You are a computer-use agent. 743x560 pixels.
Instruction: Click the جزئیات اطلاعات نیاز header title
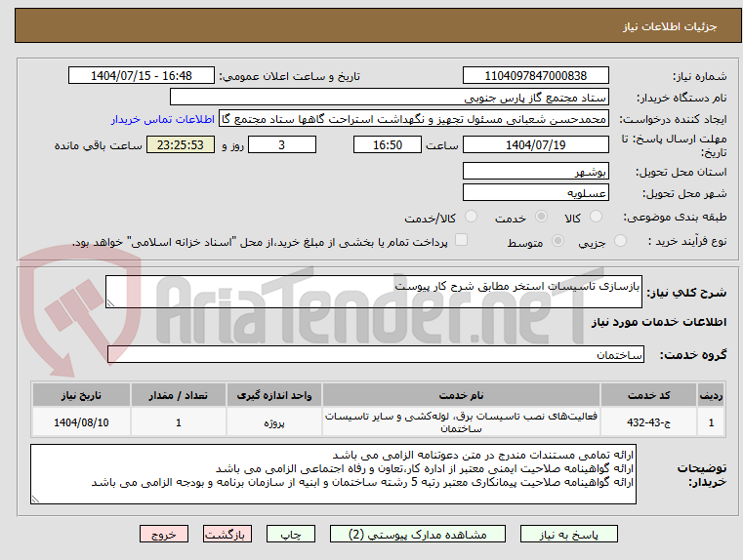click(x=670, y=26)
